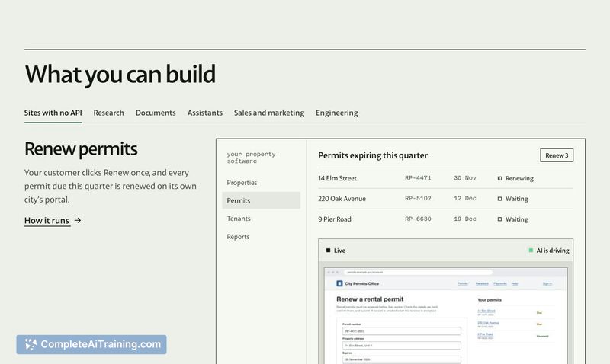Viewport: 610px width, 364px height.
Task: Select Permits in the property software sidebar
Action: click(261, 200)
